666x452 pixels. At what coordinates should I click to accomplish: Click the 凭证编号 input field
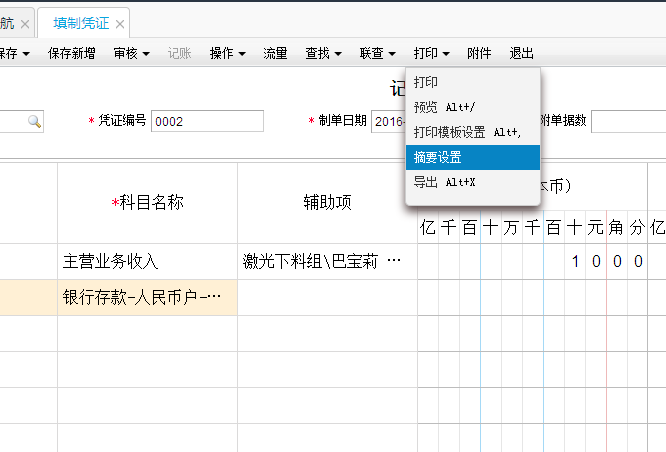pyautogui.click(x=207, y=121)
